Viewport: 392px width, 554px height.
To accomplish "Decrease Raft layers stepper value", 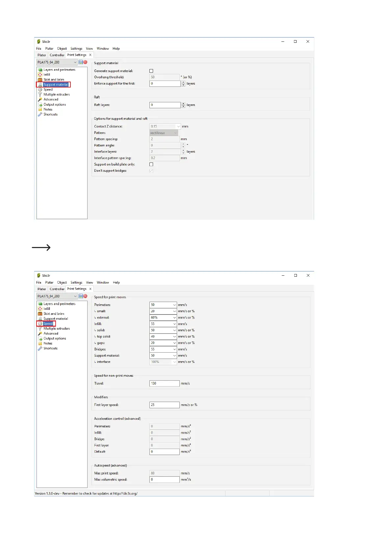I will 183,107.
